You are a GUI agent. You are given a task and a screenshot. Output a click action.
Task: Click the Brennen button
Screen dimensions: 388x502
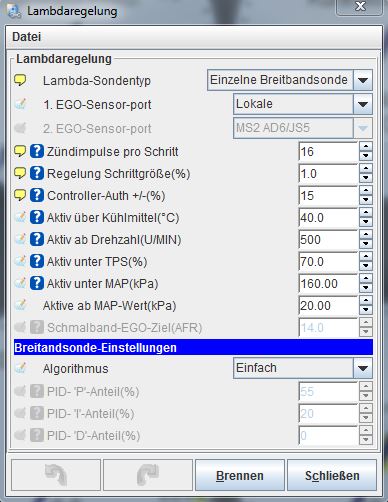(x=240, y=475)
